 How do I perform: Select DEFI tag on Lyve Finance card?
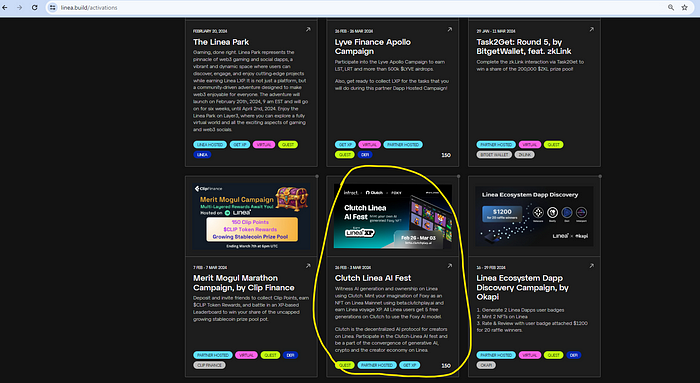click(365, 154)
